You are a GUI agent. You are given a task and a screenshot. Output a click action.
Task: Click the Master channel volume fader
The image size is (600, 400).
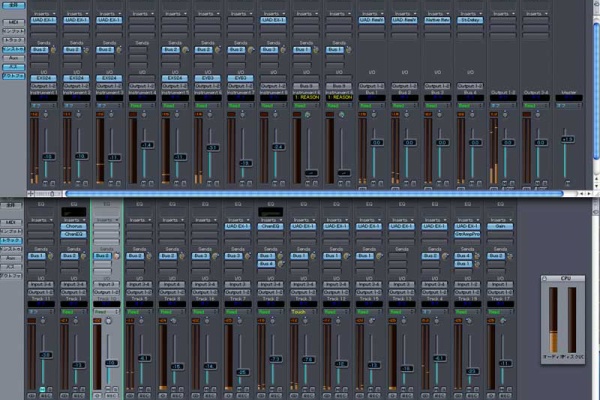point(568,140)
